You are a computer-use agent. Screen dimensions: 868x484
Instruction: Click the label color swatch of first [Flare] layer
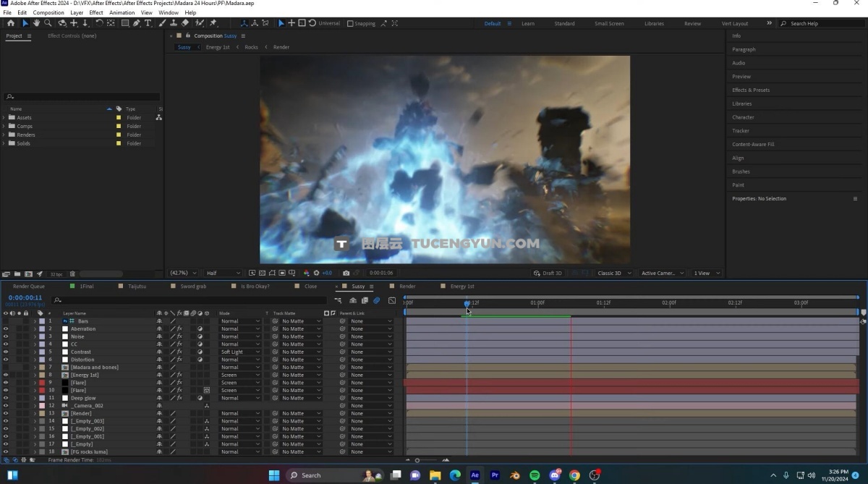(42, 383)
